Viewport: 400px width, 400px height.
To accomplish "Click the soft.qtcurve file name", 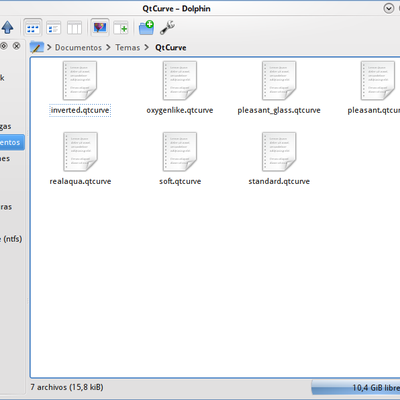I will [x=180, y=181].
